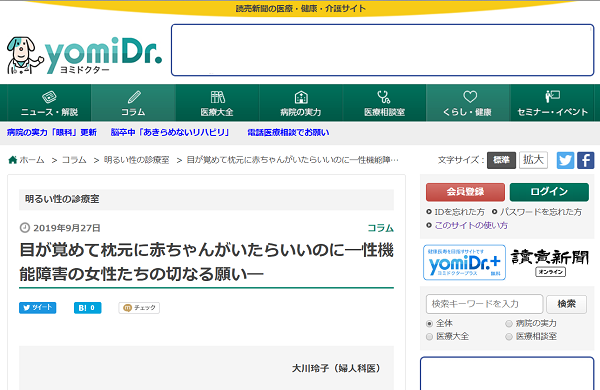
Task: Click the 文字サイズ label
Action: 461,160
